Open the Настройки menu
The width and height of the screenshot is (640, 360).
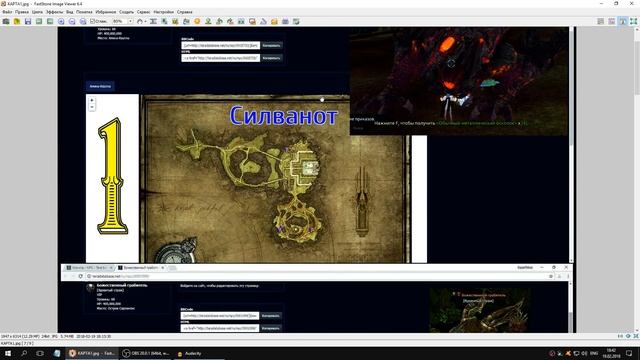[164, 12]
